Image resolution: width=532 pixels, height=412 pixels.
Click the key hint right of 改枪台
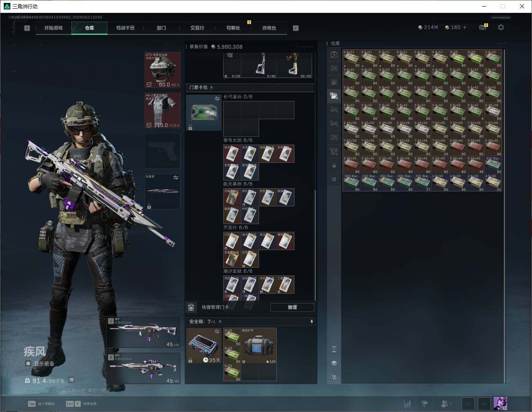[x=296, y=28]
